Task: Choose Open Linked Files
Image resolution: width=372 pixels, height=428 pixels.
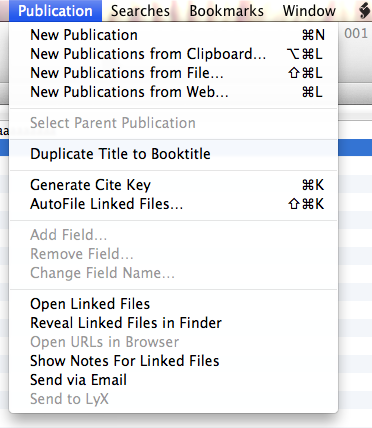Action: 174,304
